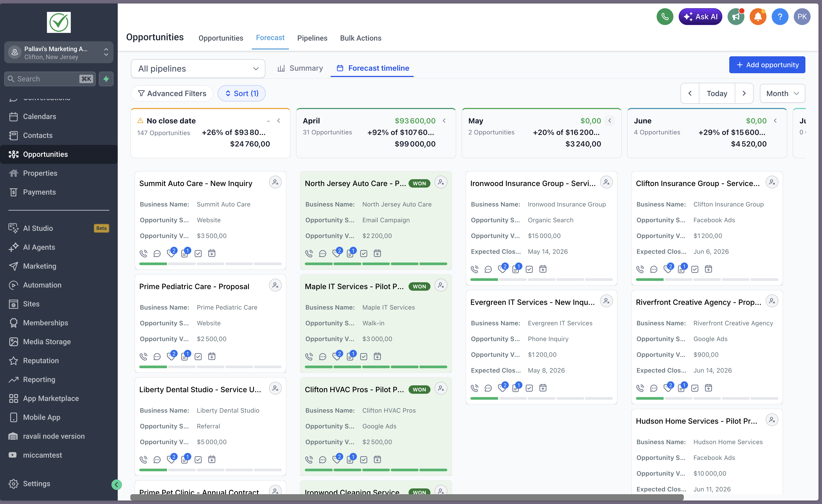Switch to the Summary view tab

(300, 68)
